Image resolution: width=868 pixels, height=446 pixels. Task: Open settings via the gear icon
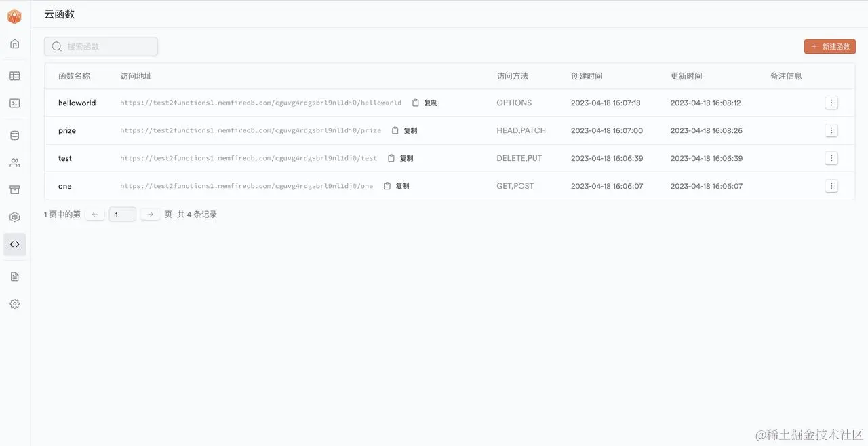(14, 303)
